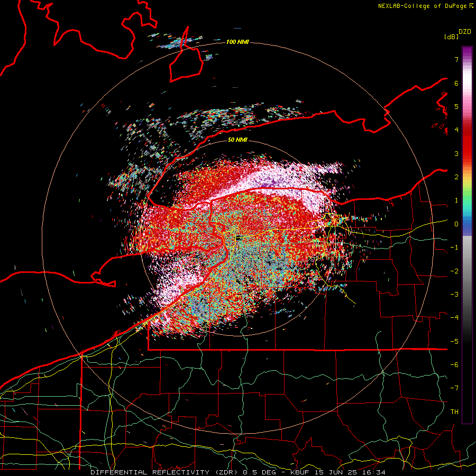Click the -1 value on color scale
This screenshot has width=476, height=476.
tap(454, 248)
